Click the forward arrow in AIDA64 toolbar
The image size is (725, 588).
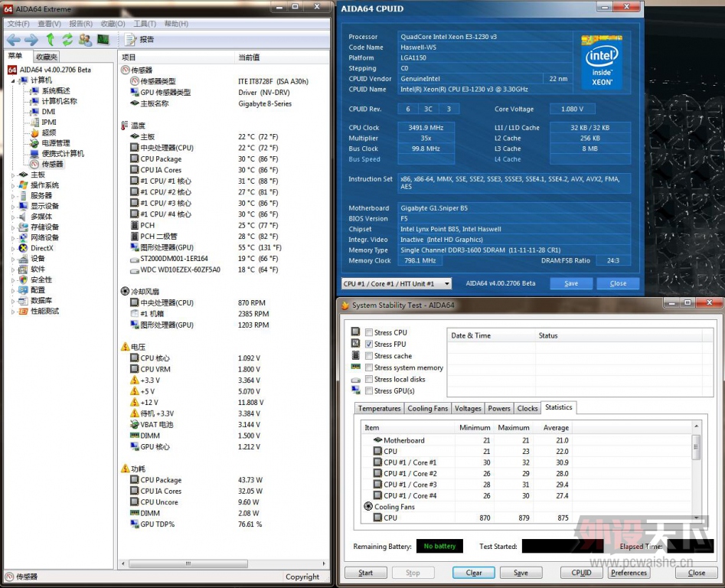tap(31, 40)
